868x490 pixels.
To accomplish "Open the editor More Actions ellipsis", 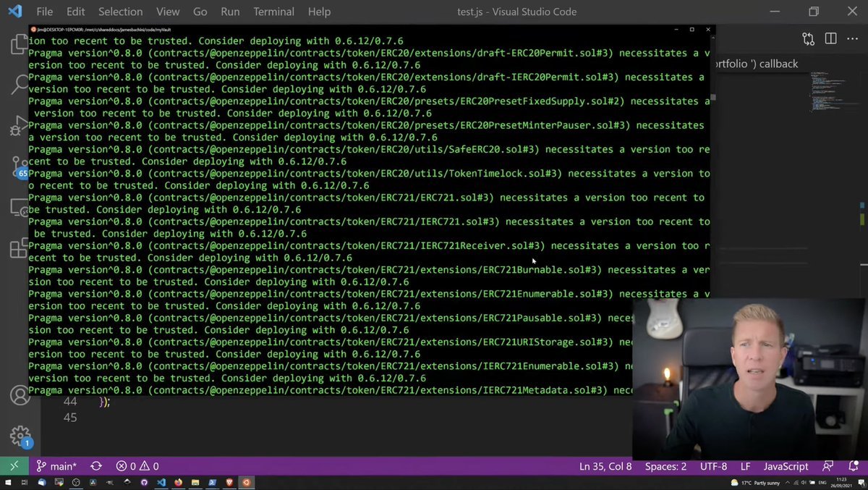I will pos(853,38).
